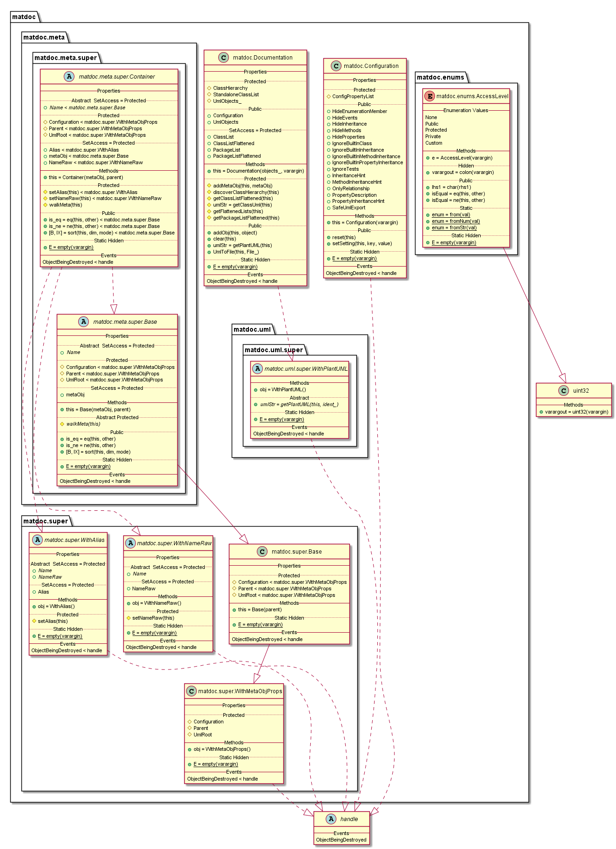This screenshot has width=616, height=849.
Task: Click the matdoc.super.WithMetaObjProps class title
Action: coord(240,691)
